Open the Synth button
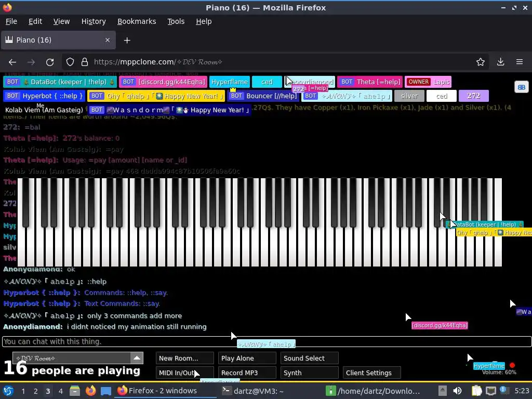The image size is (532, 399). coord(310,373)
